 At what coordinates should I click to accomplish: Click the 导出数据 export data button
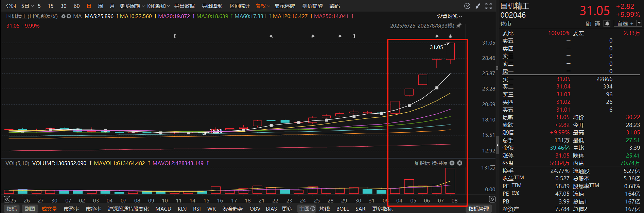click(185, 6)
